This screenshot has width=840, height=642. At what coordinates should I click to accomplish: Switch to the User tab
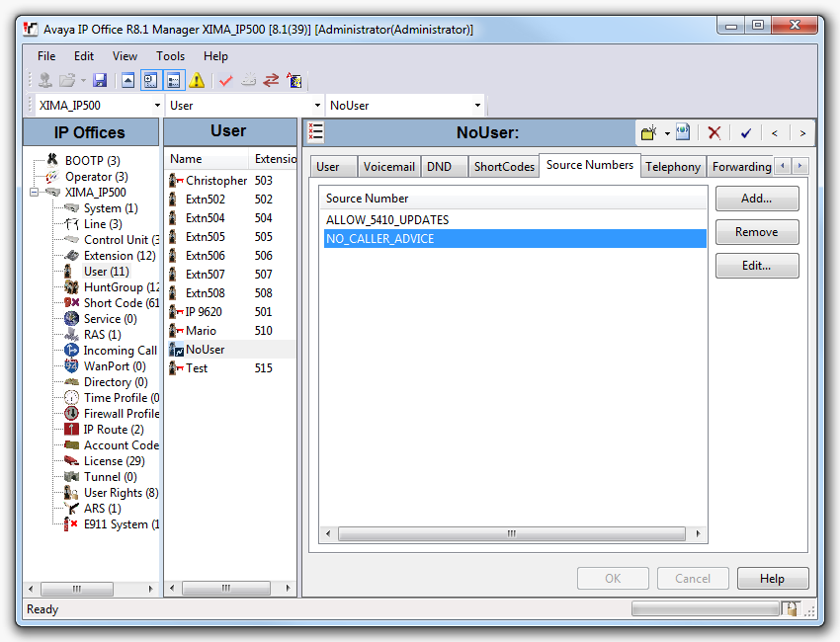point(333,167)
